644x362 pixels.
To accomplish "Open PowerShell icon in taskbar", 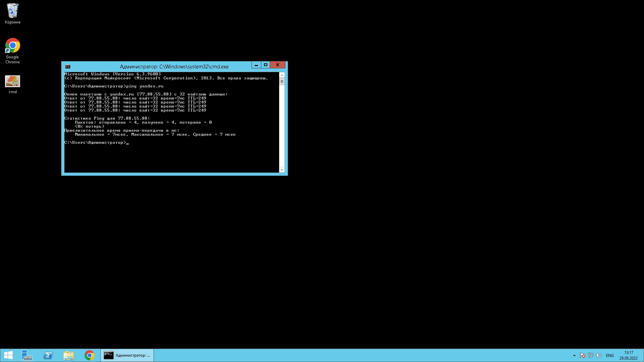I will pyautogui.click(x=48, y=355).
